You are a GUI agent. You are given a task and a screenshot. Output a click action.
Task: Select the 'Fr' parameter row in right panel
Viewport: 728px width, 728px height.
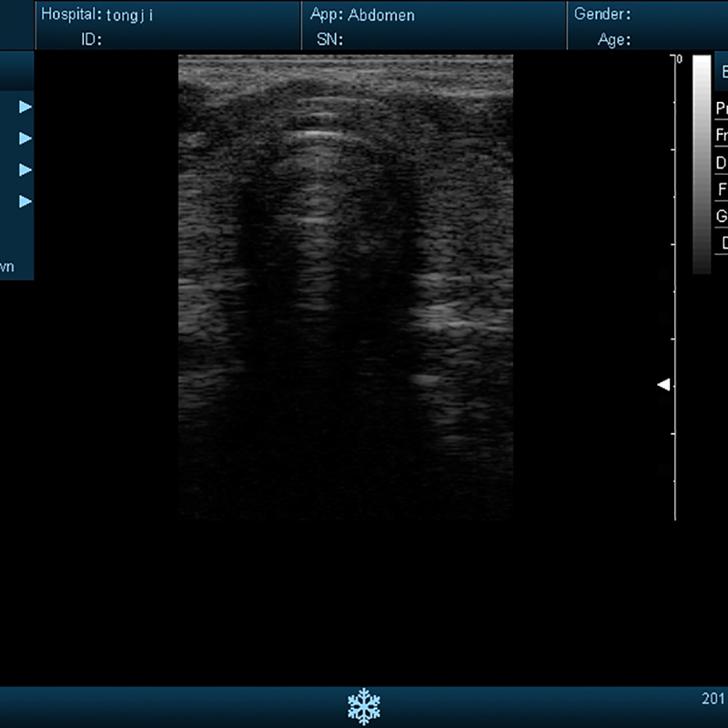pos(722,135)
